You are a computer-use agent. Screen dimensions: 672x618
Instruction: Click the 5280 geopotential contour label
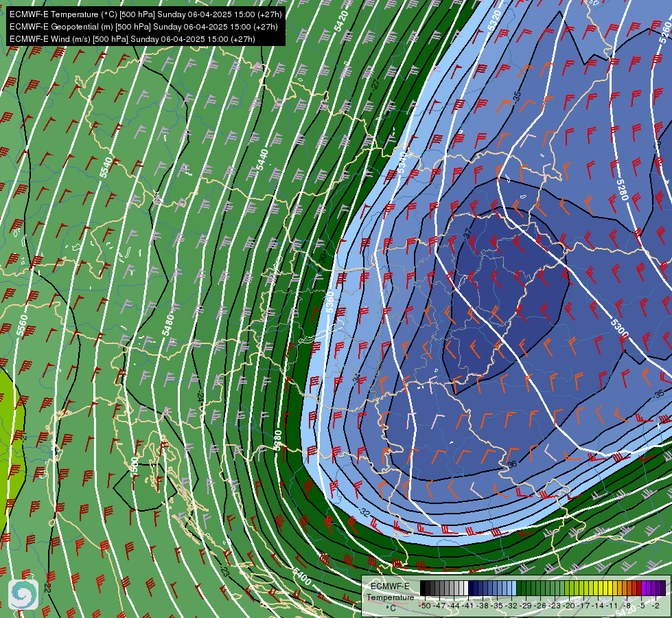tap(623, 190)
